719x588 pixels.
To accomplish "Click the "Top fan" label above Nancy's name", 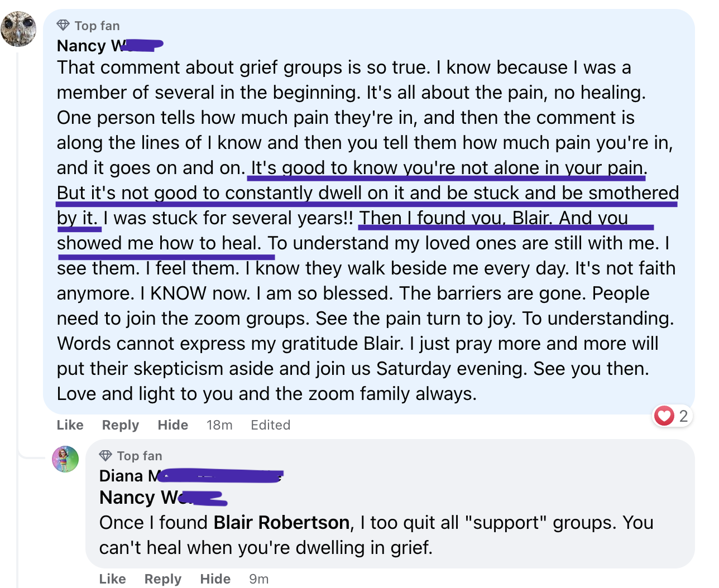I will coord(97,26).
